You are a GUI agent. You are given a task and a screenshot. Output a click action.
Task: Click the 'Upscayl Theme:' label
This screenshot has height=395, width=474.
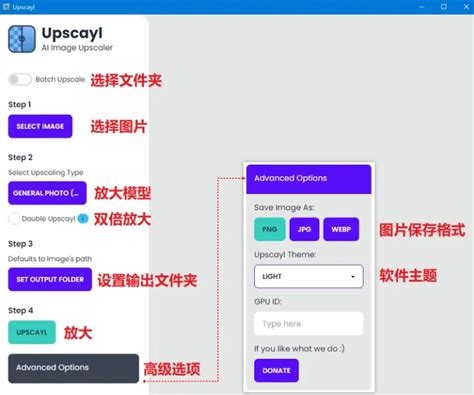[285, 255]
